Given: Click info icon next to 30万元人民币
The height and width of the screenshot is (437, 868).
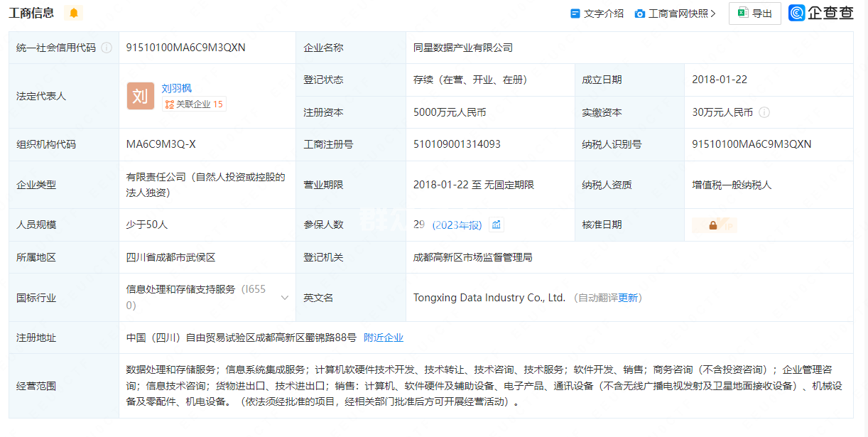Looking at the screenshot, I should [x=764, y=112].
